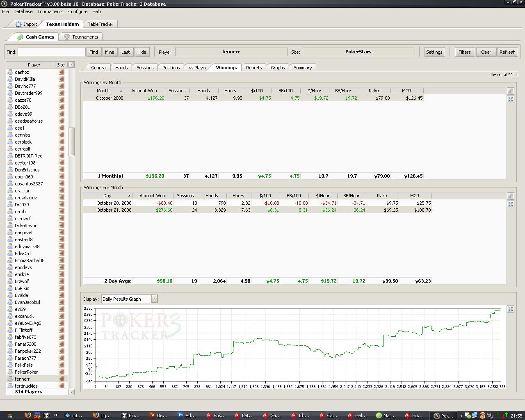Open configure wrench for Winnings For Month table
This screenshot has width=525, height=420.
511,196
